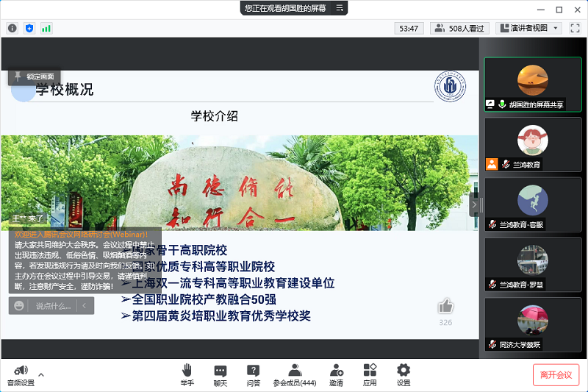Open the 问答 Q&A panel
The height and width of the screenshot is (392, 588).
tap(253, 370)
